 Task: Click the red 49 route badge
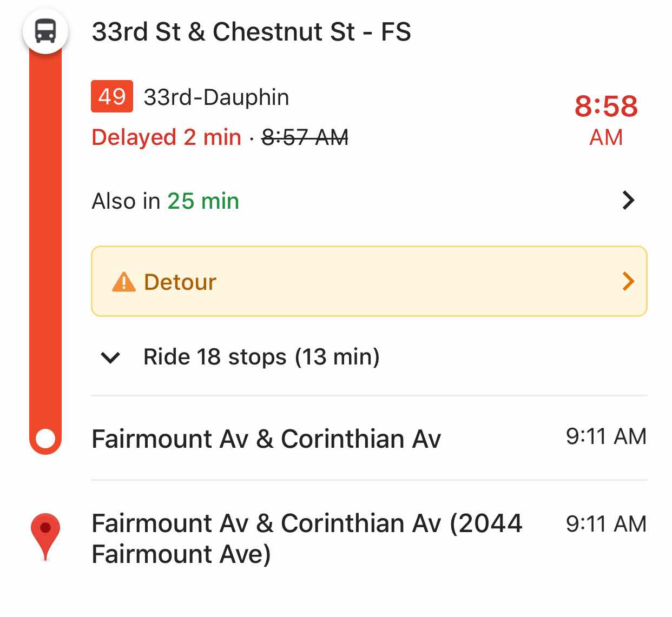pos(112,96)
